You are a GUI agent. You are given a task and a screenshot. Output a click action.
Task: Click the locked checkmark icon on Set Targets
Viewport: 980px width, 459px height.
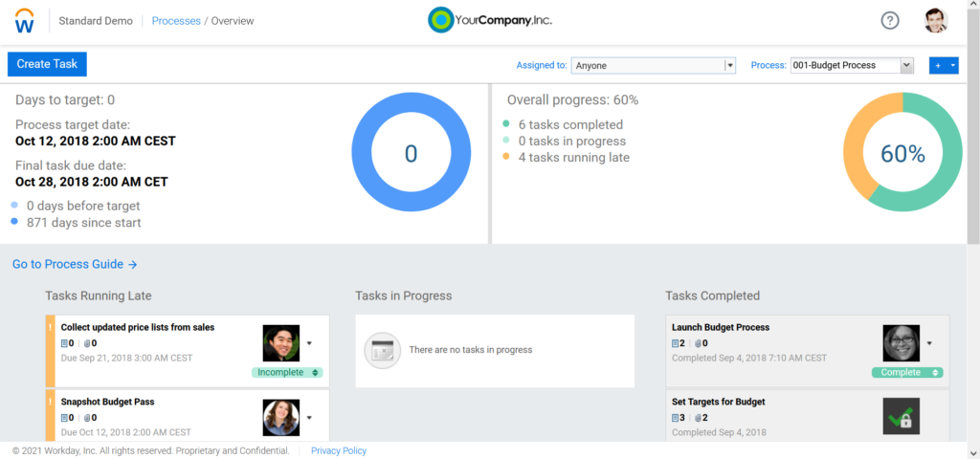(x=901, y=416)
